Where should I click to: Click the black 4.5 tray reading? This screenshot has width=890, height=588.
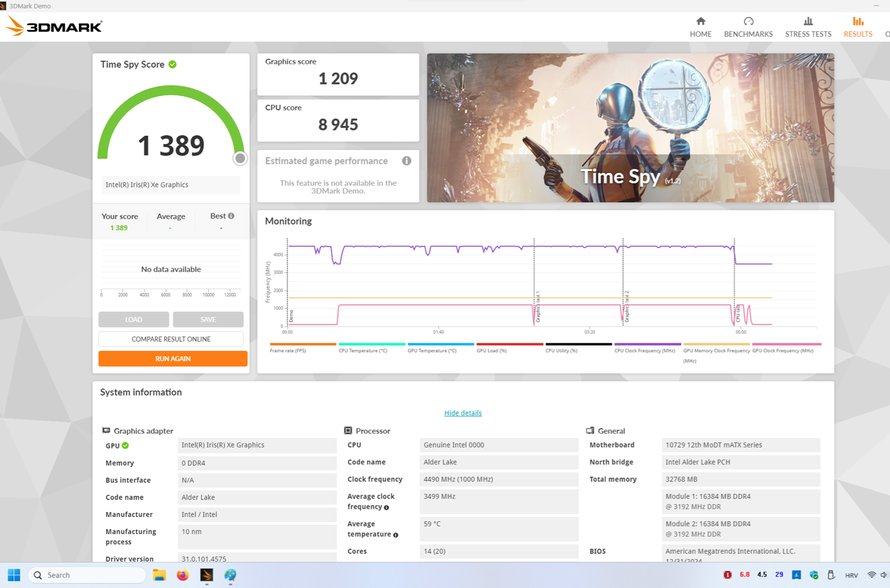coord(762,575)
